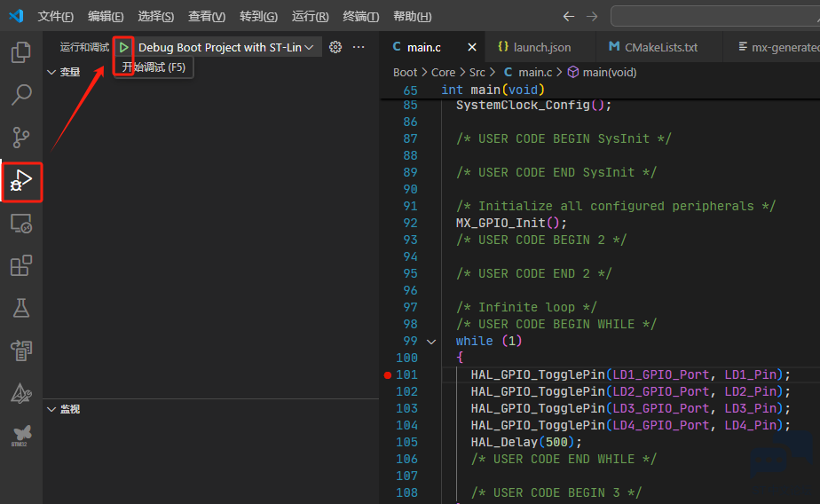Viewport: 820px width, 504px height.
Task: Click the 运行和调试 panel title
Action: (84, 48)
